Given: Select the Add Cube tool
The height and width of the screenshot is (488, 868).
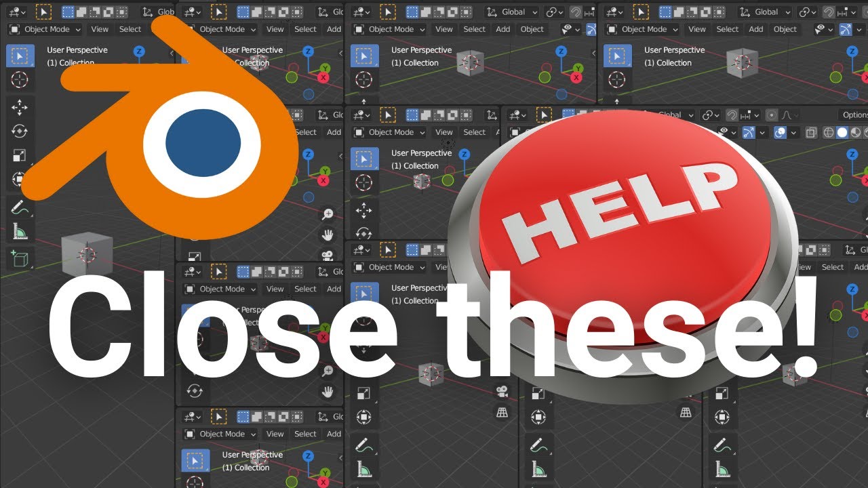Looking at the screenshot, I should point(20,258).
